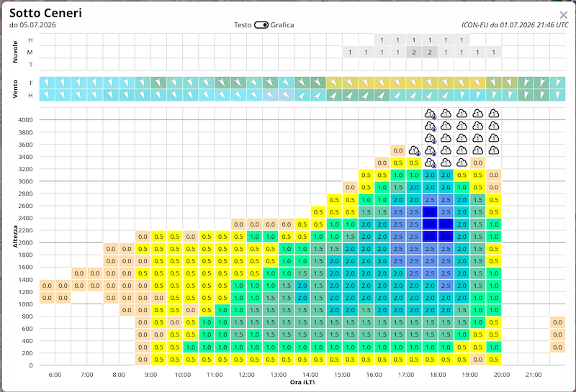
Task: Toggle the Testo/Grafica view switch
Action: (261, 25)
